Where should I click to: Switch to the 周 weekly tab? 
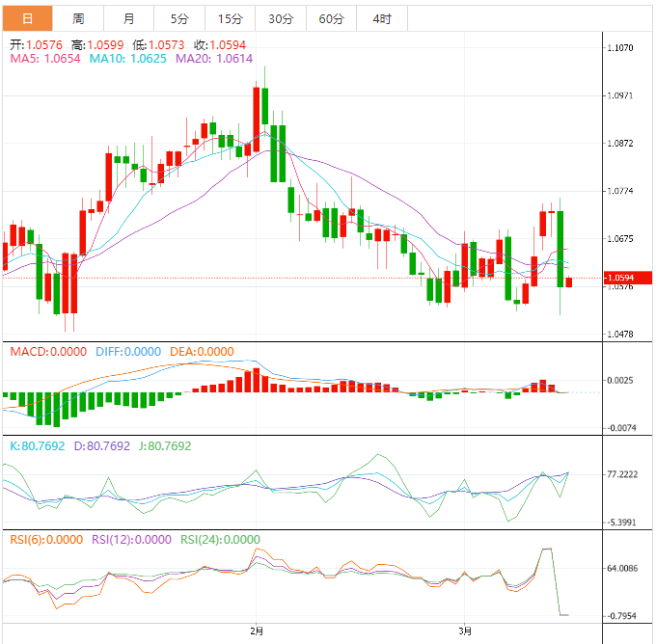pyautogui.click(x=78, y=18)
